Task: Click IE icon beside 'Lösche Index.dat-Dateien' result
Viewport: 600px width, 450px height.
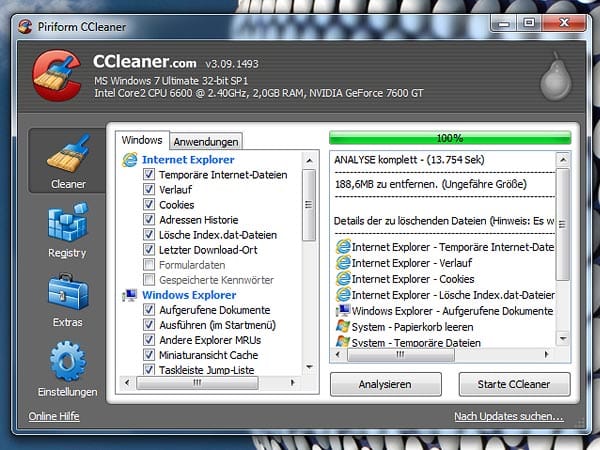Action: [343, 295]
